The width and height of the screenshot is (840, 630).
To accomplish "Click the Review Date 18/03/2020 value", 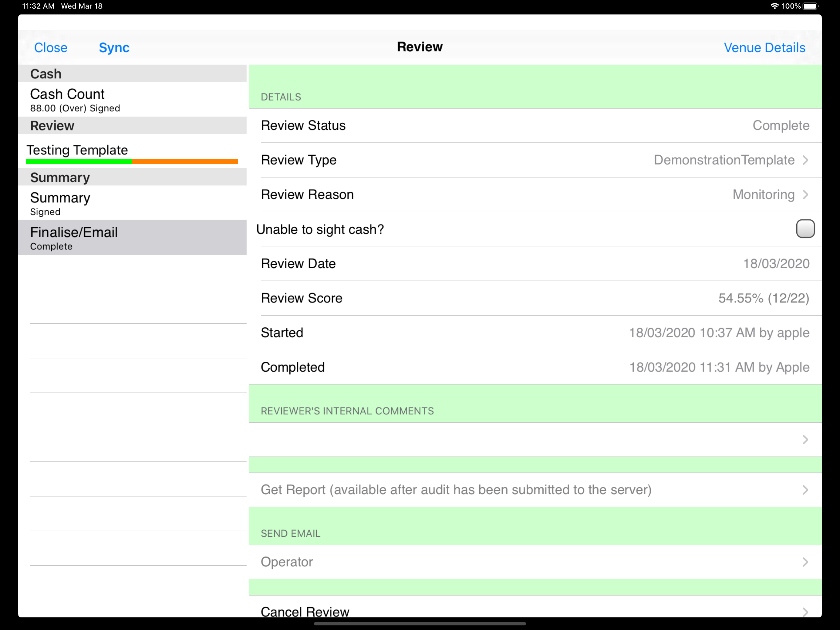I will pyautogui.click(x=776, y=263).
